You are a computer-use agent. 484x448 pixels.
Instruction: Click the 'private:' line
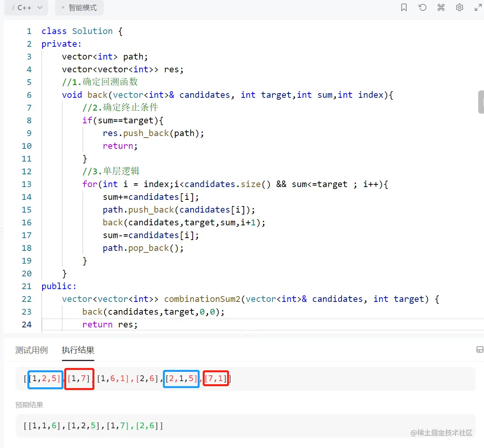pyautogui.click(x=62, y=44)
